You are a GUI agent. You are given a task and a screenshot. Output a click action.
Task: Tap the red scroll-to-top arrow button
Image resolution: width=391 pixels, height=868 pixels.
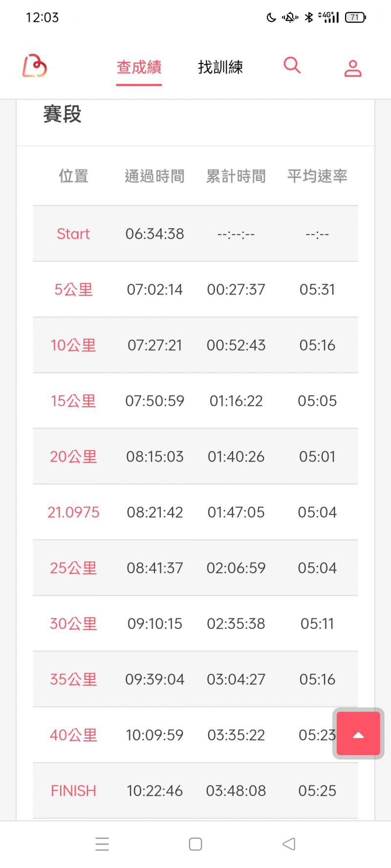pyautogui.click(x=358, y=734)
